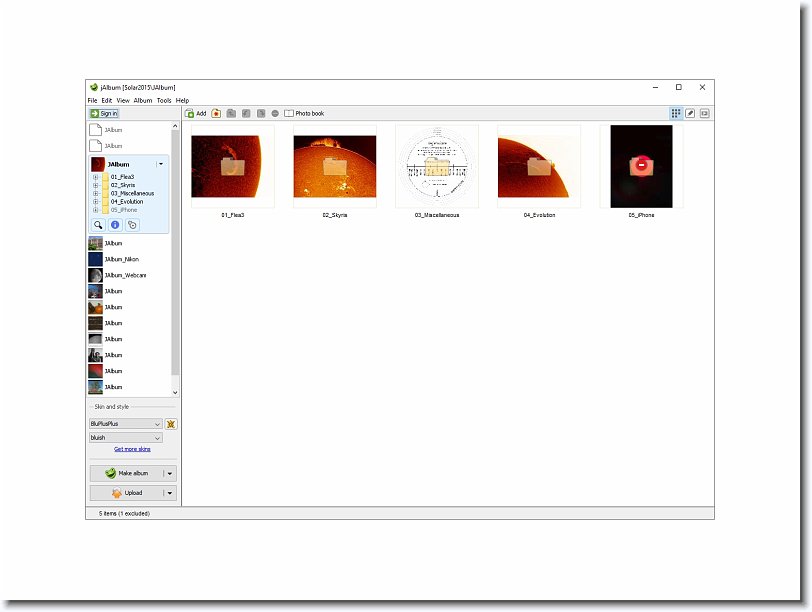Click the 04_Evolution caption under thumbnail
This screenshot has height=612, width=812.
(539, 215)
